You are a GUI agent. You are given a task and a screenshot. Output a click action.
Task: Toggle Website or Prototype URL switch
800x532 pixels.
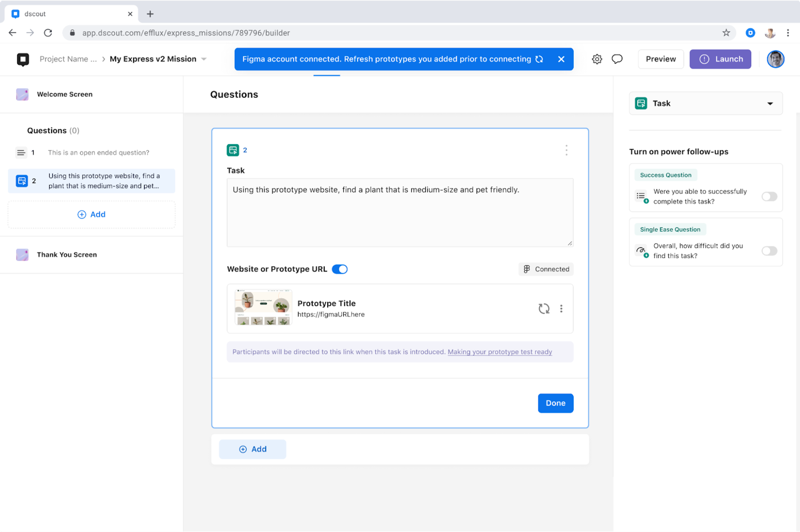(340, 269)
